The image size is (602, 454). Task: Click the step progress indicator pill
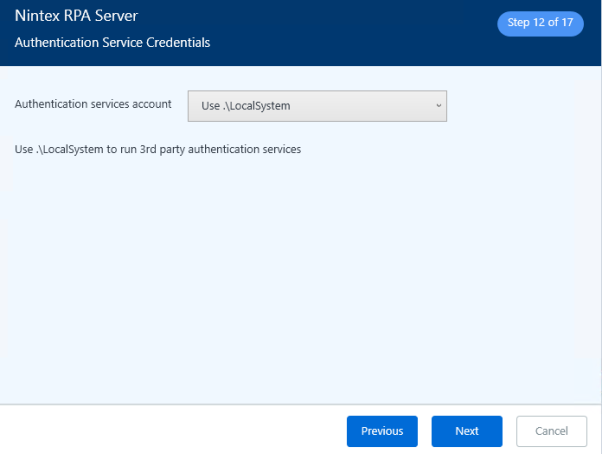tap(540, 23)
